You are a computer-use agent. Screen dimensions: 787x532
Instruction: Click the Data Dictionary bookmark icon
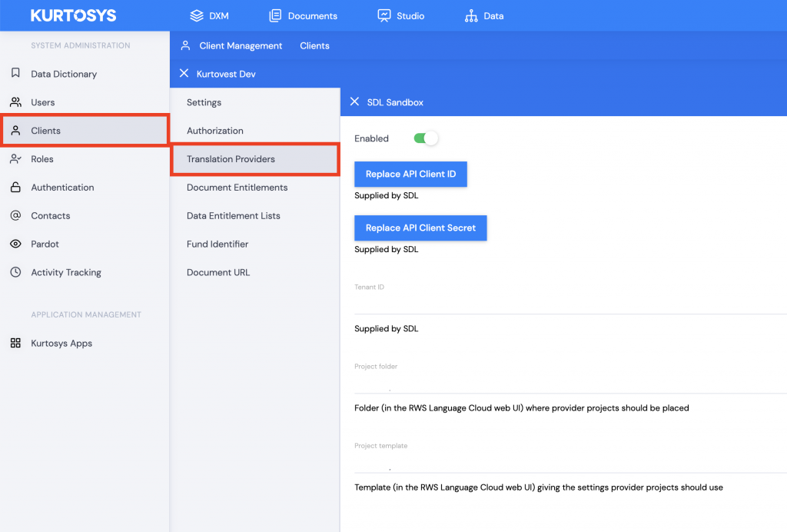(15, 73)
